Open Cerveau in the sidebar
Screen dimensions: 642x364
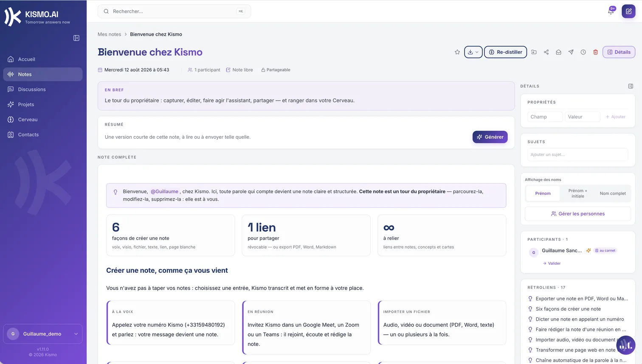42,120
